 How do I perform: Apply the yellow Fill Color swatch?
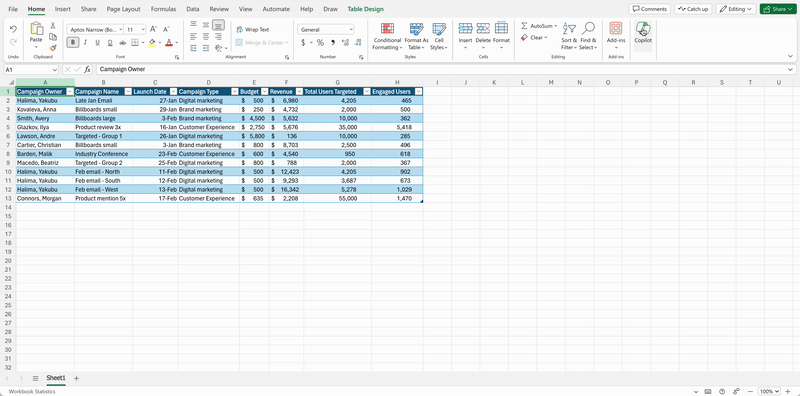click(x=152, y=42)
